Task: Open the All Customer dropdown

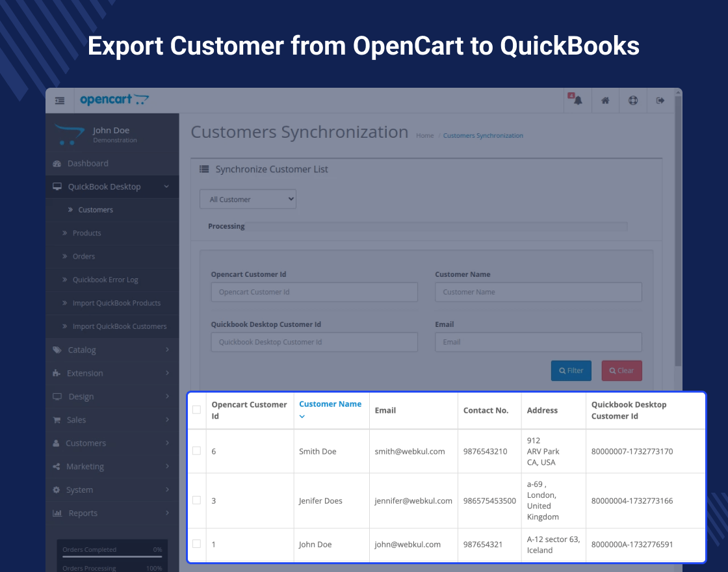Action: (x=248, y=199)
